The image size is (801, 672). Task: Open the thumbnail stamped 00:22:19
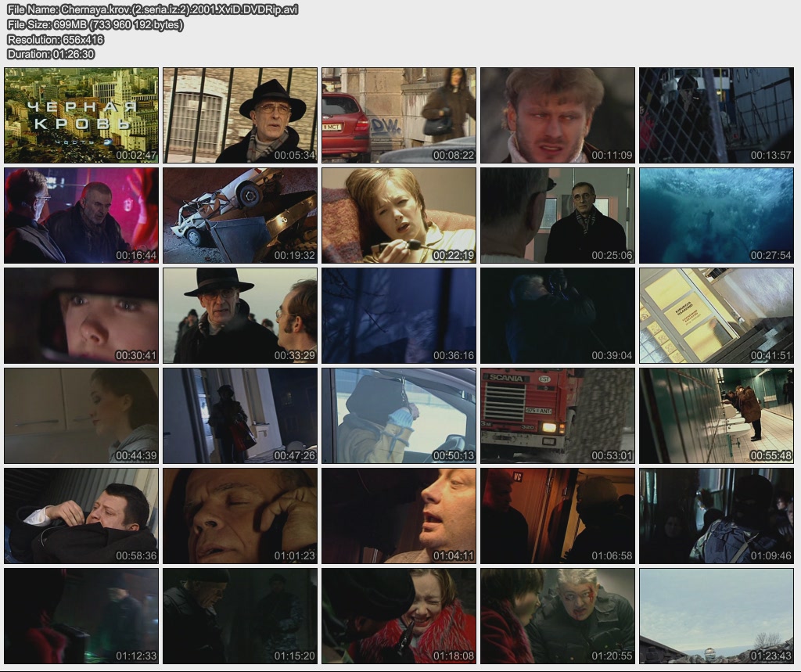(399, 216)
